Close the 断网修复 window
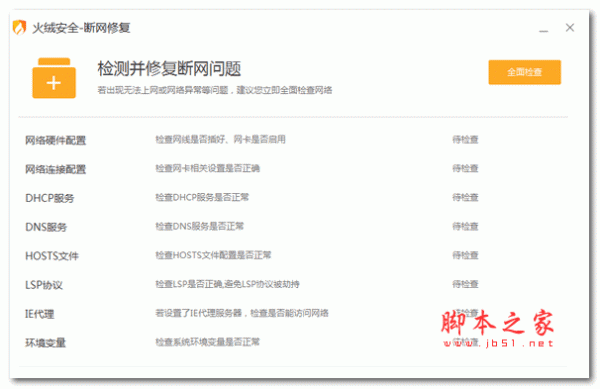Image resolution: width=600 pixels, height=389 pixels. tap(570, 28)
